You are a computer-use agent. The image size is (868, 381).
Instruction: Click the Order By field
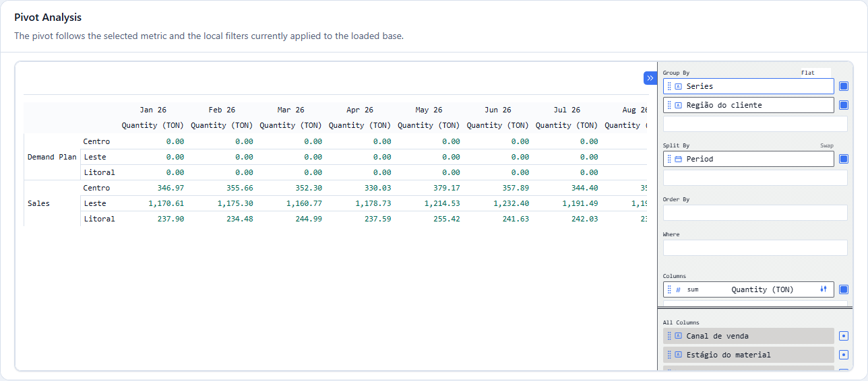755,213
